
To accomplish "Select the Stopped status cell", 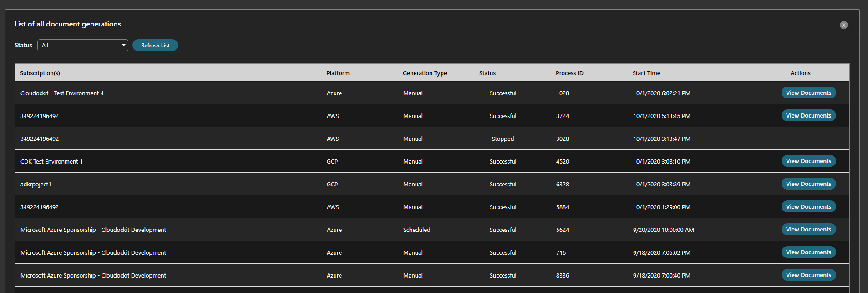I will pos(503,139).
